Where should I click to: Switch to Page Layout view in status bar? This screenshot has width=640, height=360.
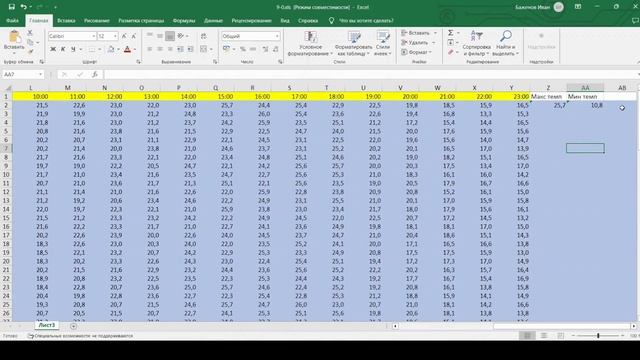(544, 336)
